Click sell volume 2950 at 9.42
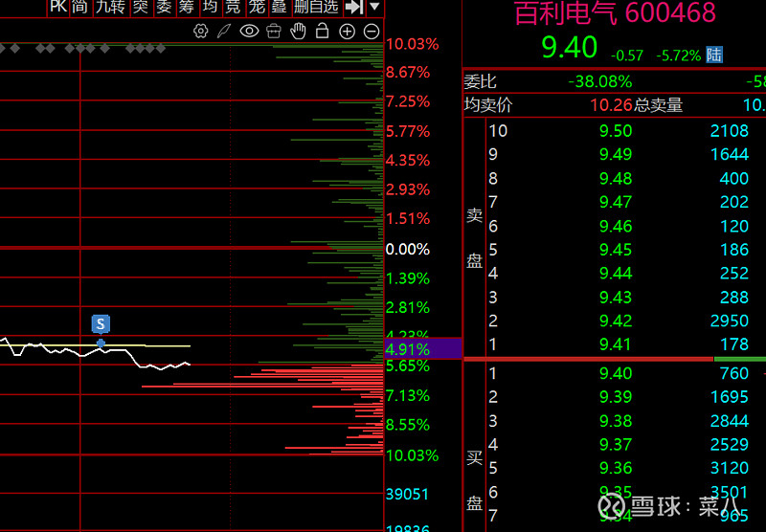This screenshot has width=766, height=532. pyautogui.click(x=730, y=321)
